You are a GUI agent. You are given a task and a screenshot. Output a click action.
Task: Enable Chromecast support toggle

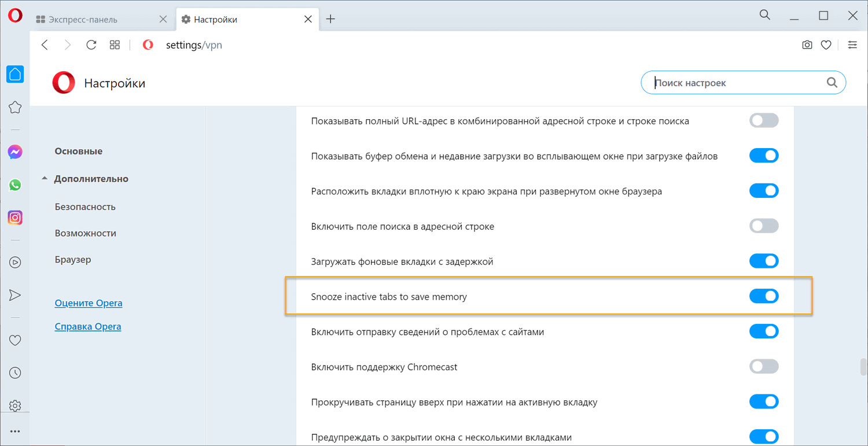[x=764, y=367]
